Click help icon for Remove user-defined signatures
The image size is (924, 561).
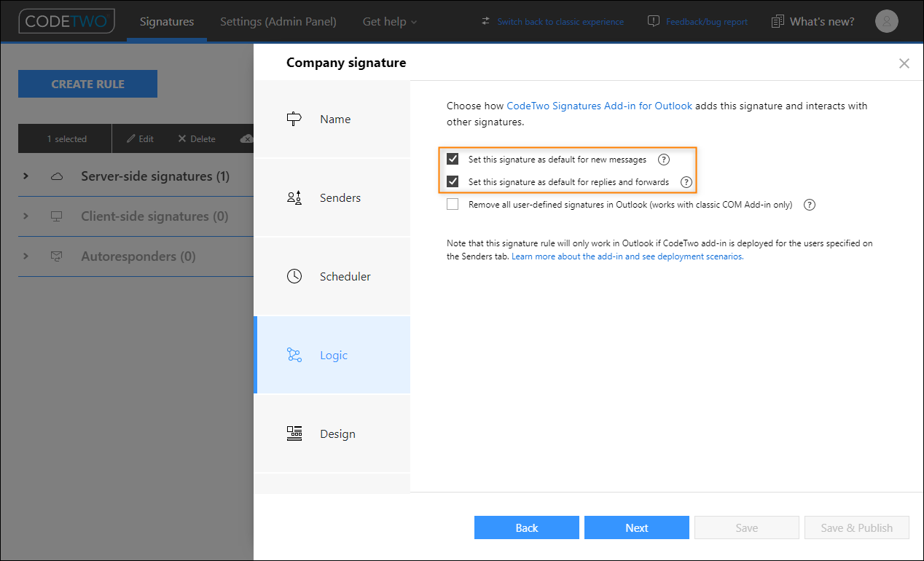tap(809, 205)
